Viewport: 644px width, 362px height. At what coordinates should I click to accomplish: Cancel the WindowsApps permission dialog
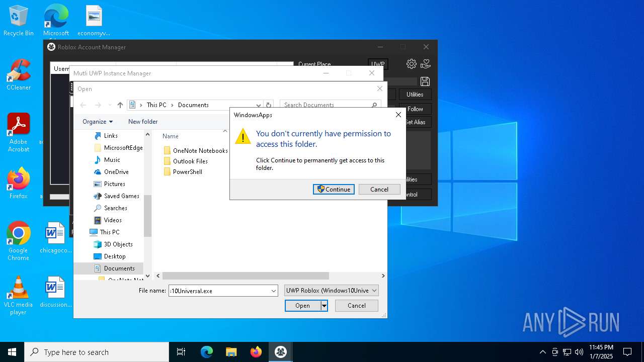(x=379, y=190)
